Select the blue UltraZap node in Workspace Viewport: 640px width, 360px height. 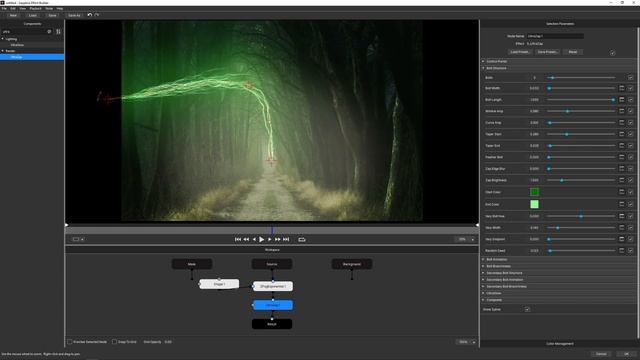click(273, 305)
